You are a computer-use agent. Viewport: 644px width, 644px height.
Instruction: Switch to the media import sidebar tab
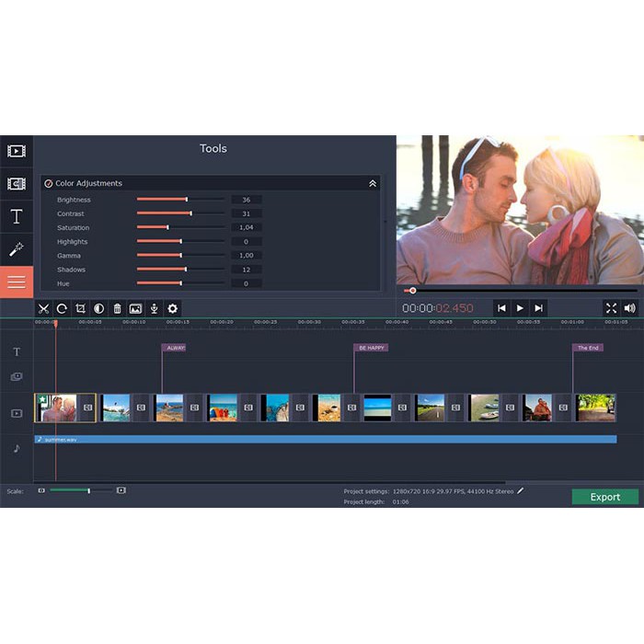coord(17,151)
